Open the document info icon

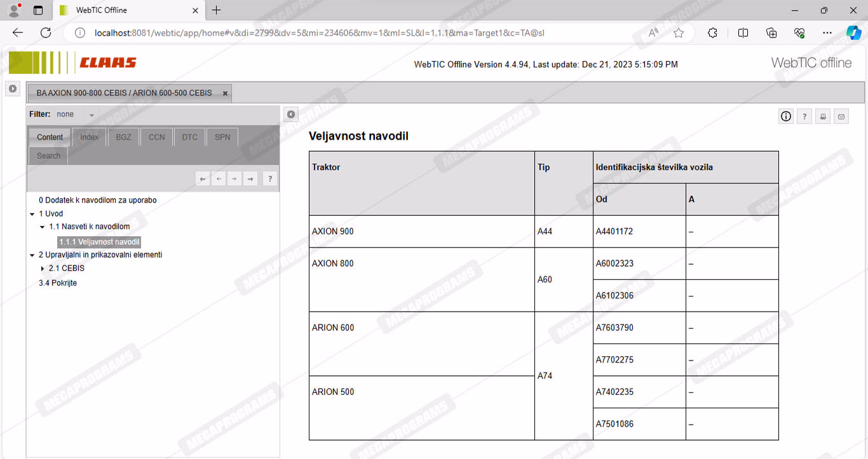[x=786, y=116]
